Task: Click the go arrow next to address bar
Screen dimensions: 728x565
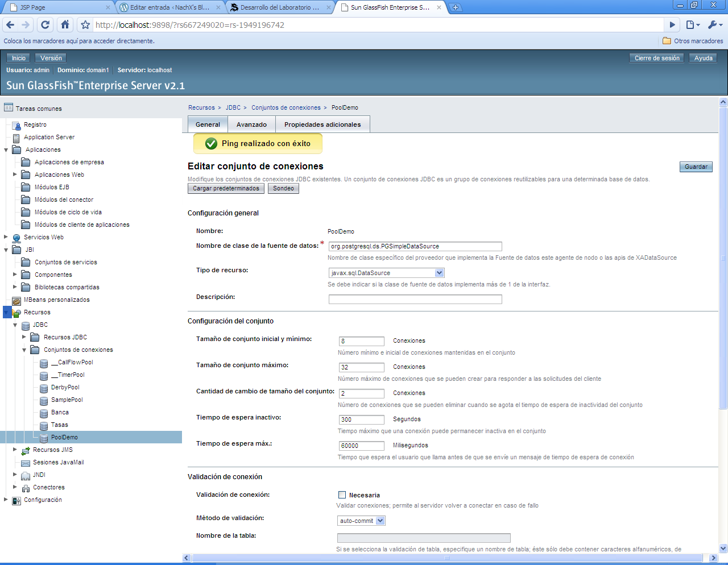Action: tap(672, 25)
